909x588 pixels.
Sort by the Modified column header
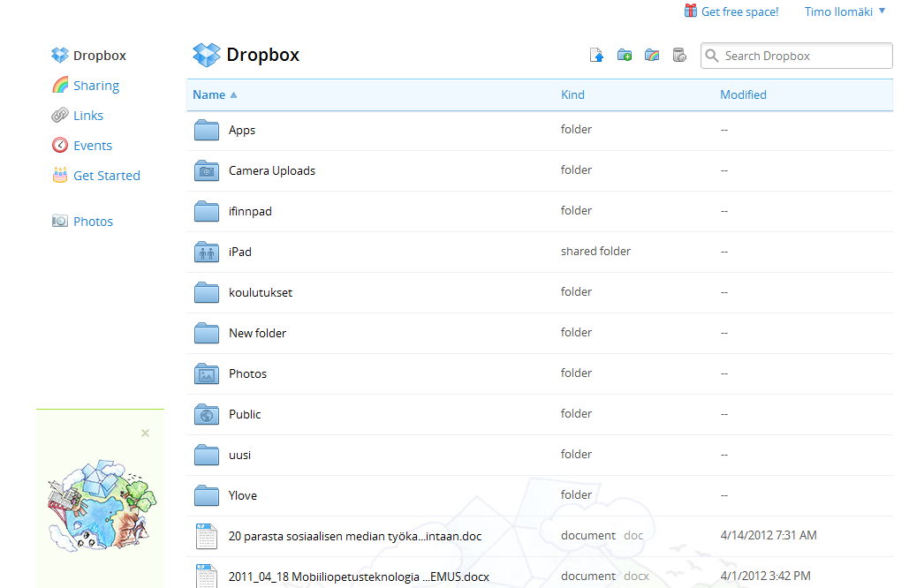743,94
